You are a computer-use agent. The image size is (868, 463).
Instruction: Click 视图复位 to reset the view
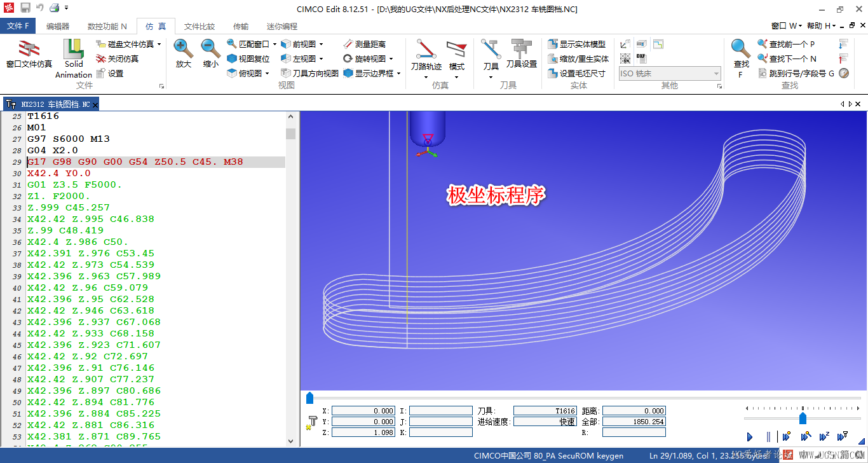pos(248,59)
